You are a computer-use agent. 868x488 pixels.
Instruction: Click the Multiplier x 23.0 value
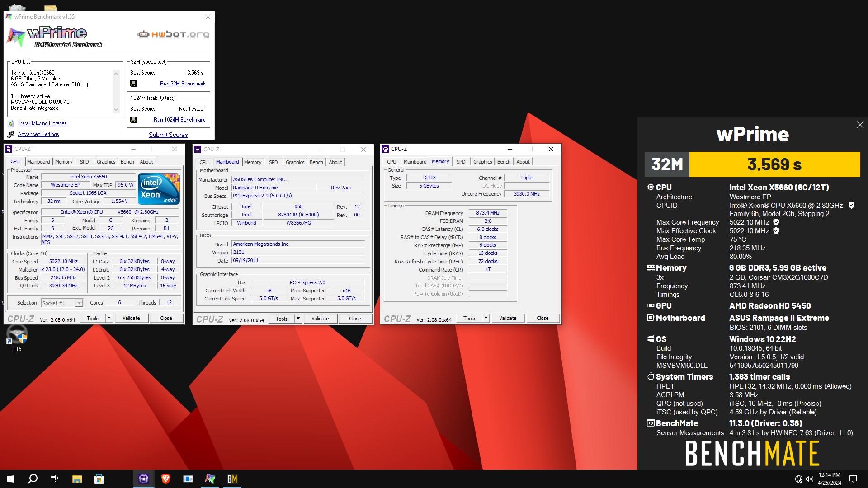point(63,269)
